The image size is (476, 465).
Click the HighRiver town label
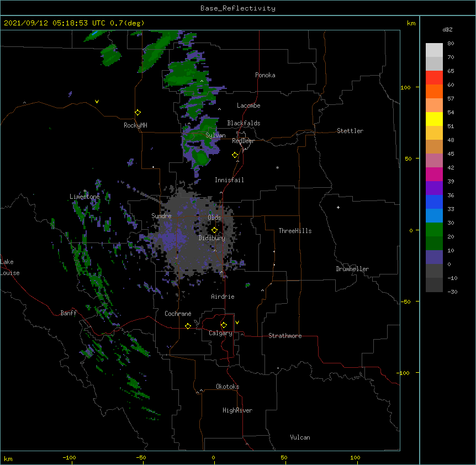point(237,410)
